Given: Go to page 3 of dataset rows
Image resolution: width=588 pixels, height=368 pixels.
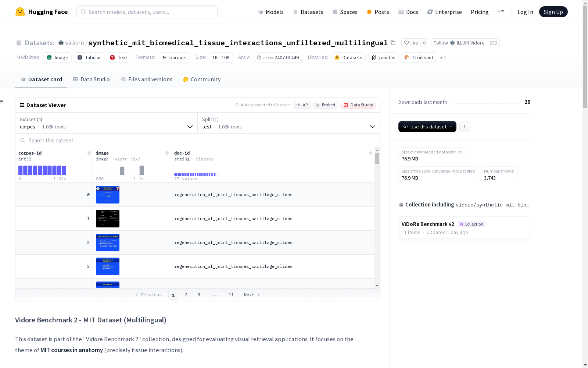Looking at the screenshot, I should [199, 295].
